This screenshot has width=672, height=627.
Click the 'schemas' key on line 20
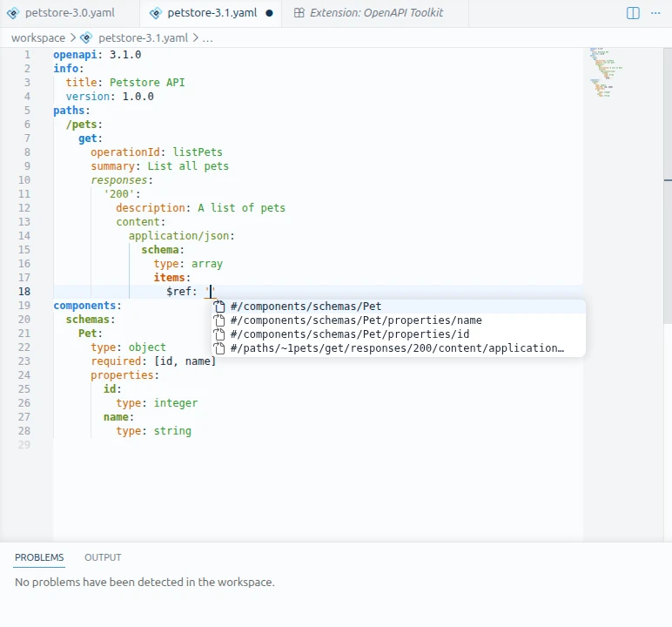[88, 319]
